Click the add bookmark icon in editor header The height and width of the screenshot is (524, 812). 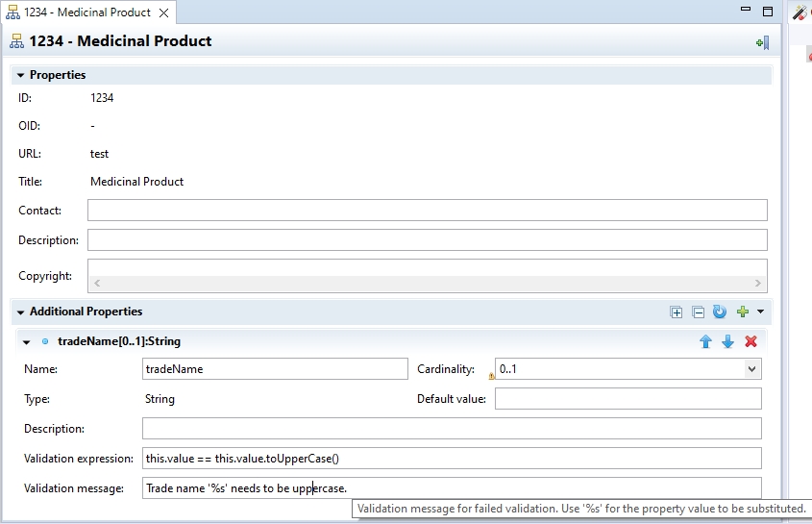point(762,42)
